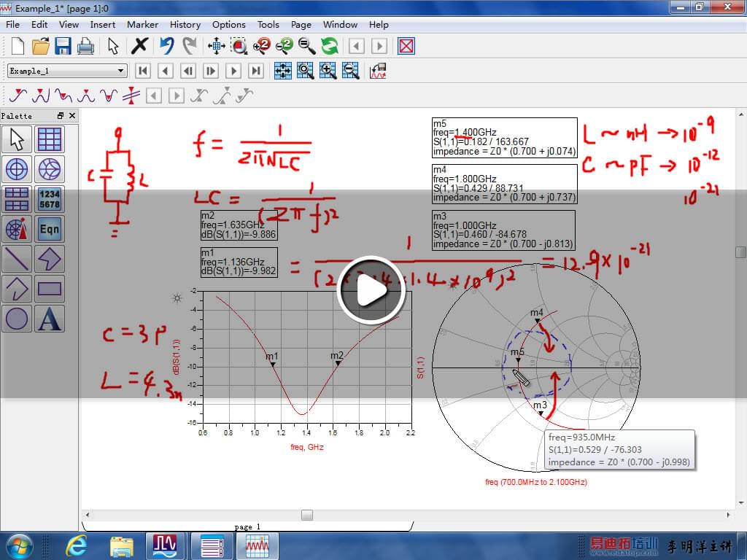Image resolution: width=747 pixels, height=560 pixels.
Task: Select the Rectangle drawing tool
Action: coord(50,289)
